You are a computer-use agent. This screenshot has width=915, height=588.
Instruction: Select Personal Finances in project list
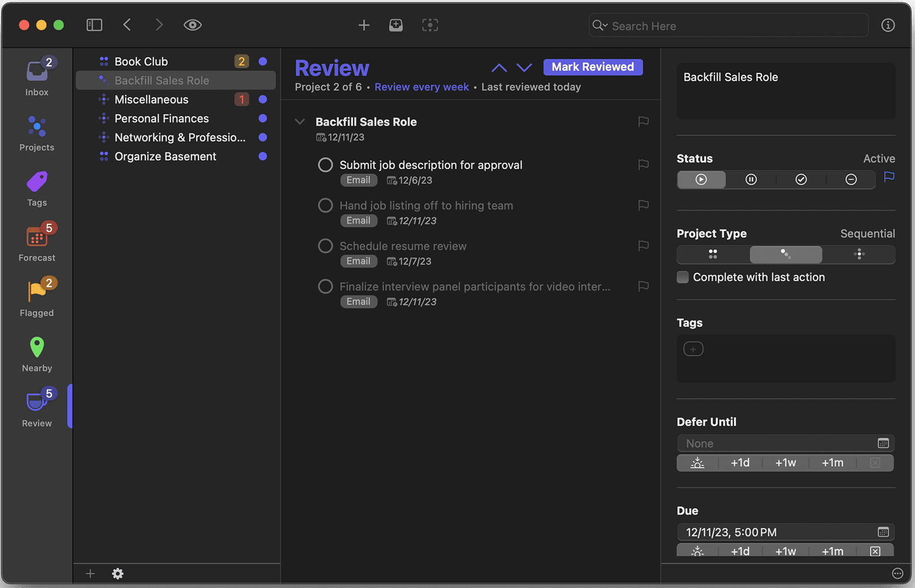(162, 118)
